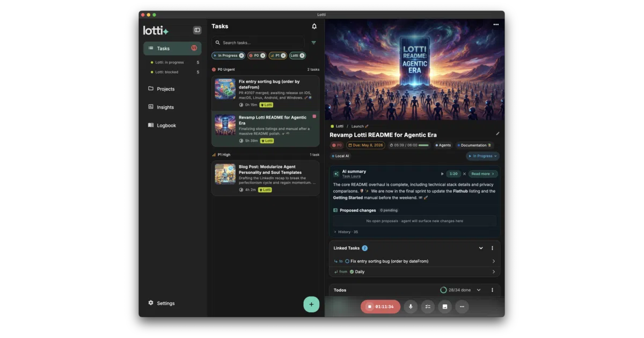Open the In Progress status dropdown
Image resolution: width=644 pixels, height=338 pixels.
tap(482, 156)
